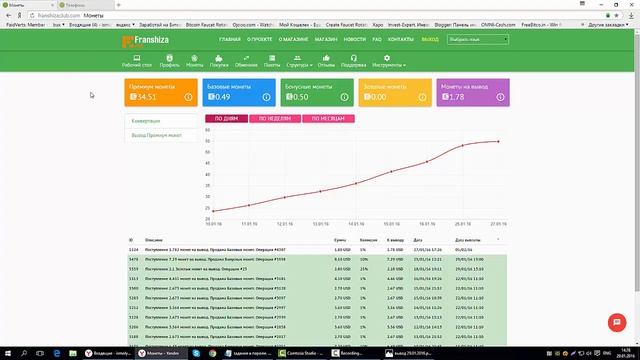Select the Премиум монеты 34.51 card
The image size is (640, 360).
161,93
